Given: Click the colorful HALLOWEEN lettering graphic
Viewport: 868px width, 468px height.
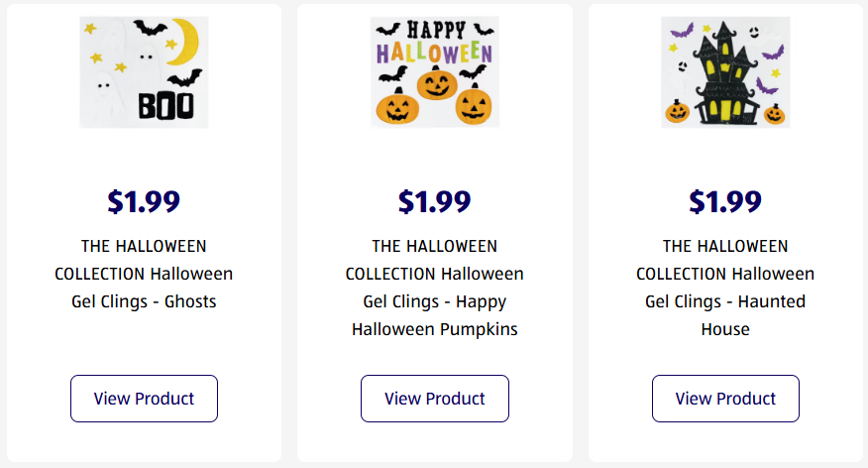Looking at the screenshot, I should click(x=435, y=51).
